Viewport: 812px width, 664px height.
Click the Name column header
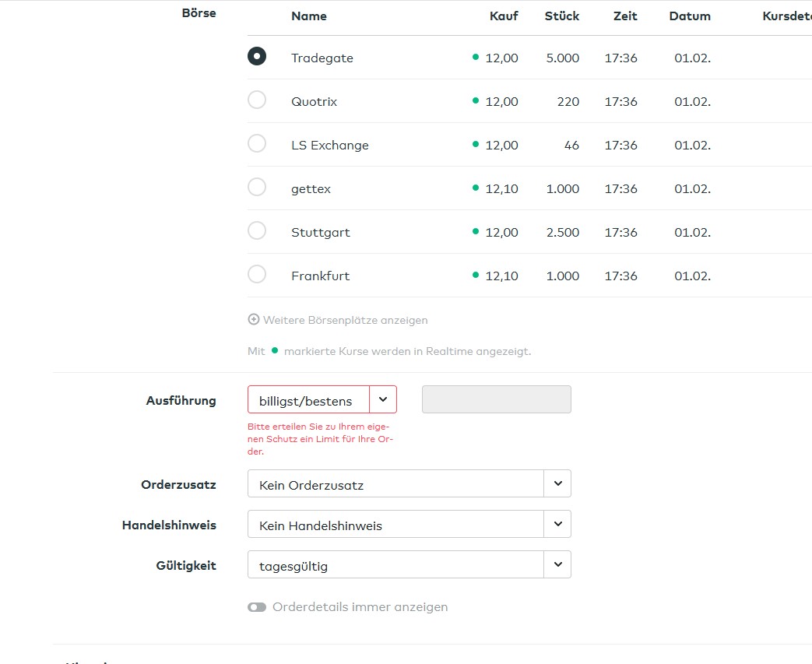click(x=309, y=16)
